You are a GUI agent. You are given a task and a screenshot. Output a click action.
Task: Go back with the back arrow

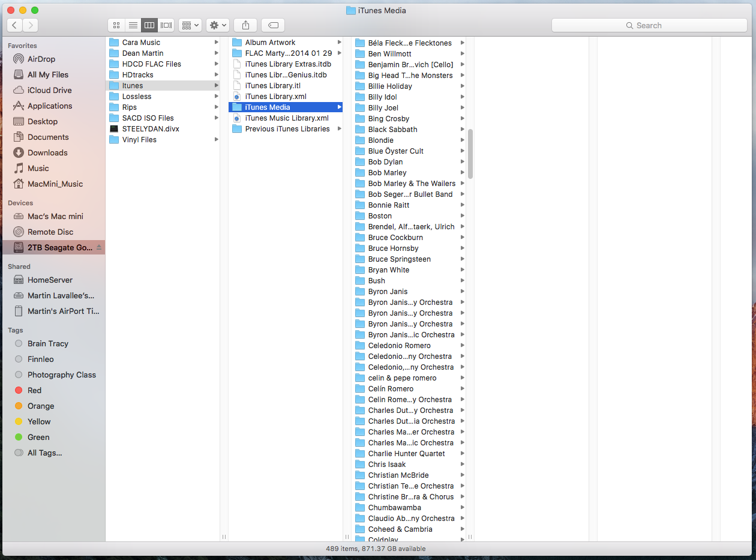[x=15, y=25]
